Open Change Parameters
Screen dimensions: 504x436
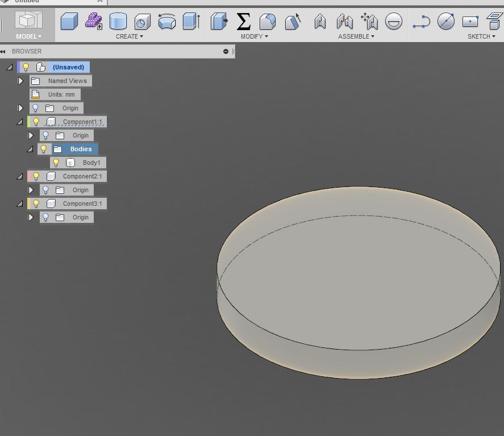244,22
